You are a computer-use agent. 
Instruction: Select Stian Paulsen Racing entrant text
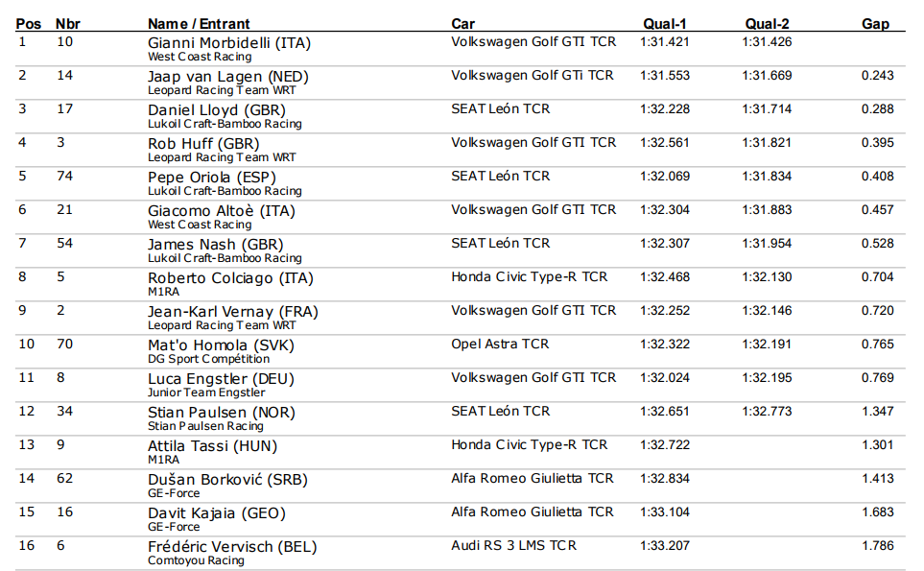pos(205,426)
